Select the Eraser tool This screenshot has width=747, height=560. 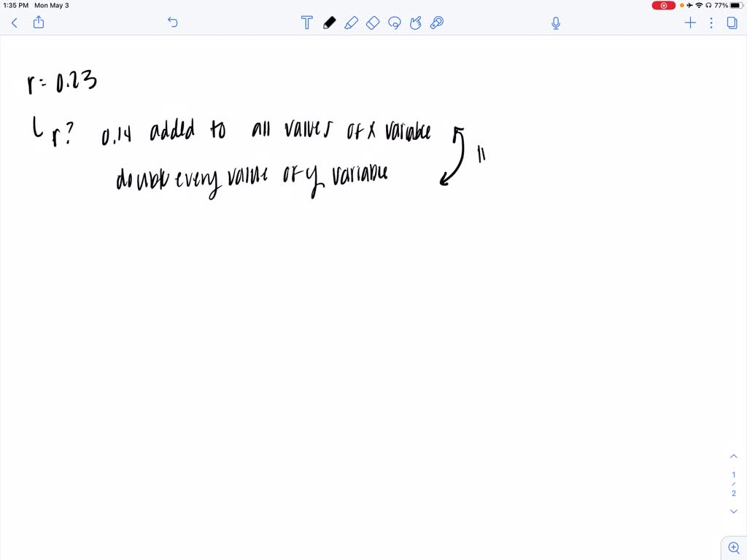coord(373,23)
